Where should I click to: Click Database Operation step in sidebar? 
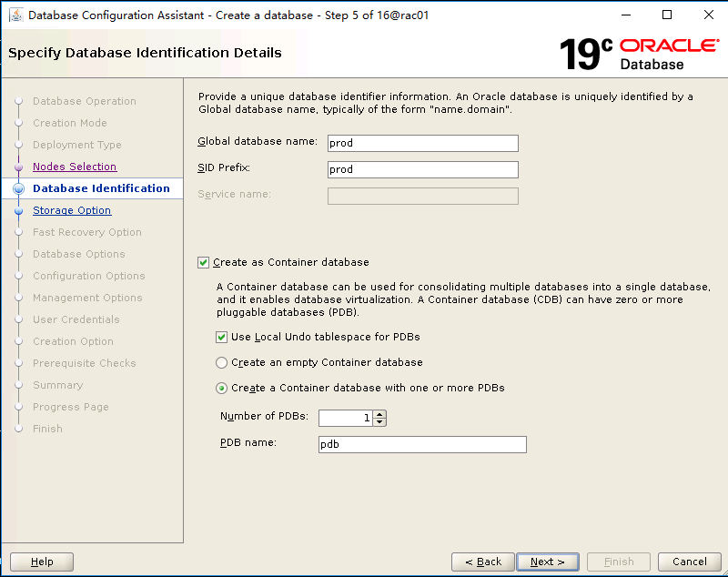[85, 101]
